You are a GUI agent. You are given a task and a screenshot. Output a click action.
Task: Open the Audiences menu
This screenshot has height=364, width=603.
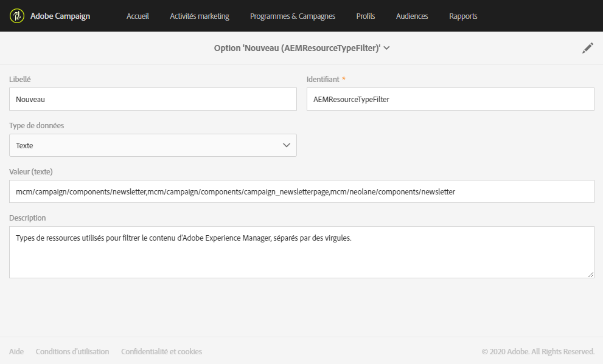(412, 16)
